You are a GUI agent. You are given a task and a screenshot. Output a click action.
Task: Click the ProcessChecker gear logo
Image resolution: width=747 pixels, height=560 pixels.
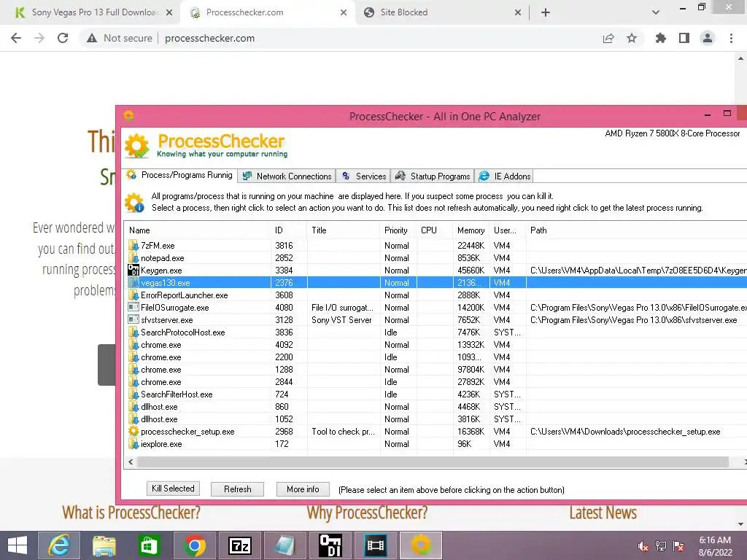pyautogui.click(x=136, y=146)
